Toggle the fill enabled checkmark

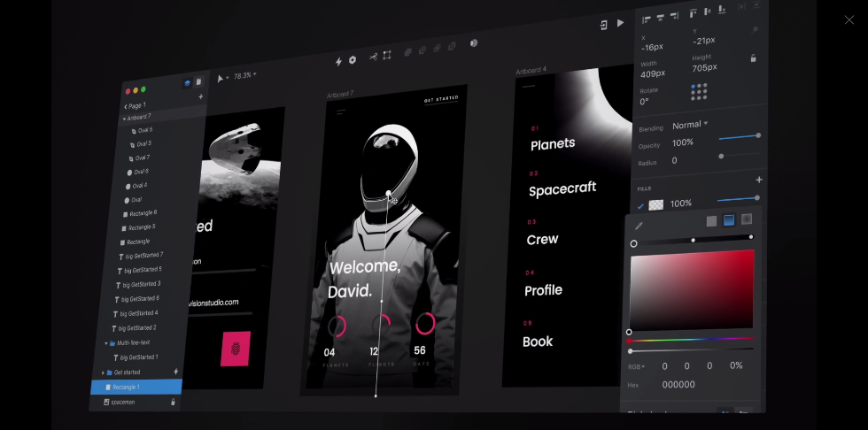pyautogui.click(x=640, y=206)
